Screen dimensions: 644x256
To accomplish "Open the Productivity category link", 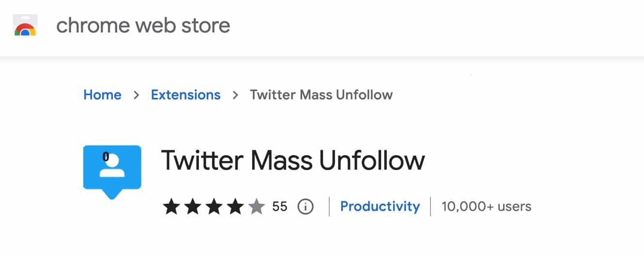I will tap(380, 207).
